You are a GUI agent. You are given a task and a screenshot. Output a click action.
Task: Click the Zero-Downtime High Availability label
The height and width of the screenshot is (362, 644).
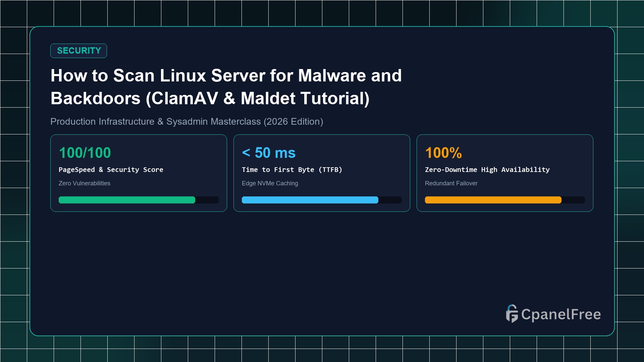[487, 170]
